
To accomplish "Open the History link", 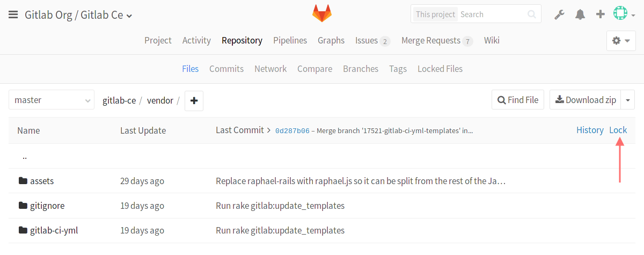I will [x=590, y=130].
